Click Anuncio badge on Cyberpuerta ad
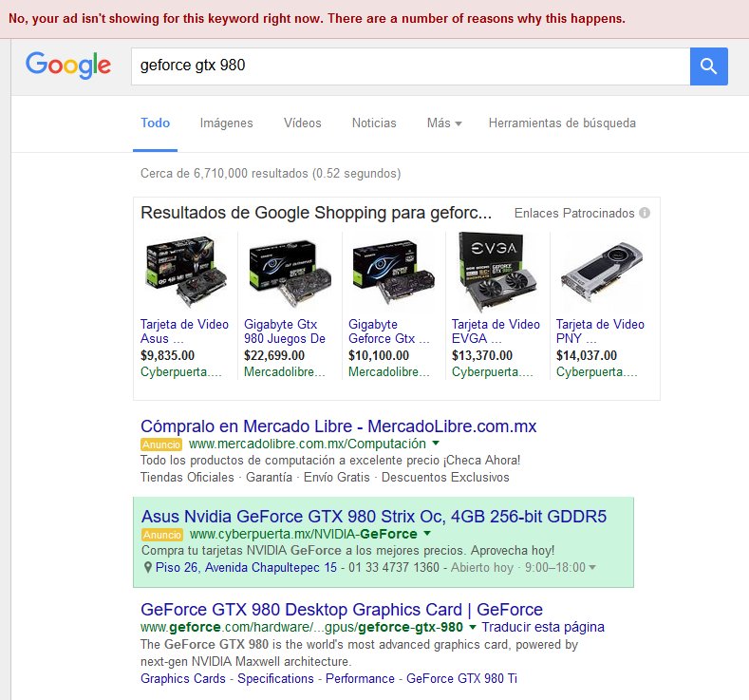Image resolution: width=749 pixels, height=700 pixels. 162,535
